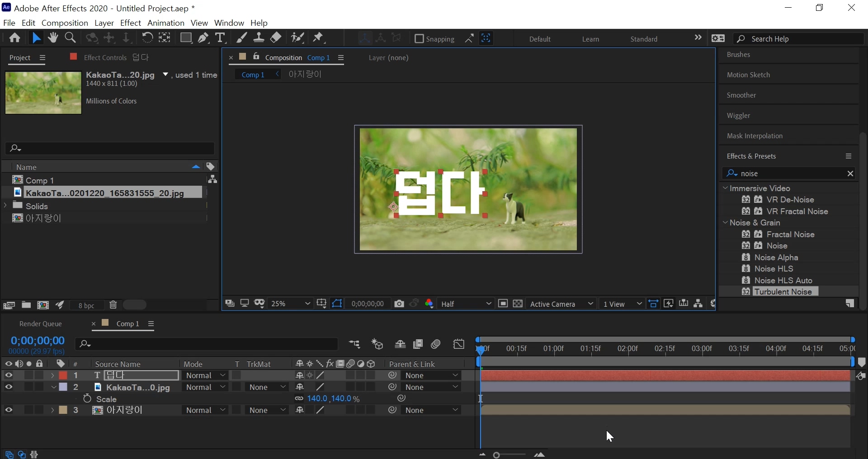Select the Horizontal Type tool
This screenshot has height=459, width=868.
[220, 38]
